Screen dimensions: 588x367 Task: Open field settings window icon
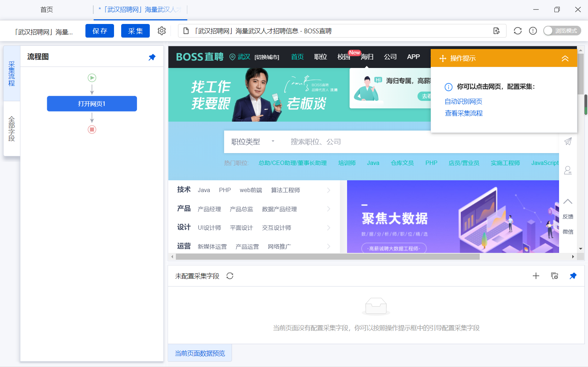(555, 276)
